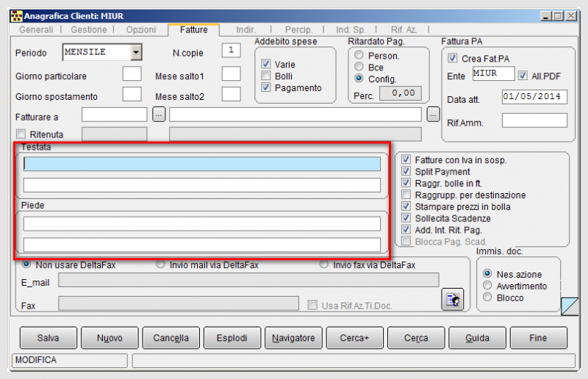This screenshot has width=588, height=379.
Task: Click the N.copie input field
Action: pyautogui.click(x=231, y=50)
